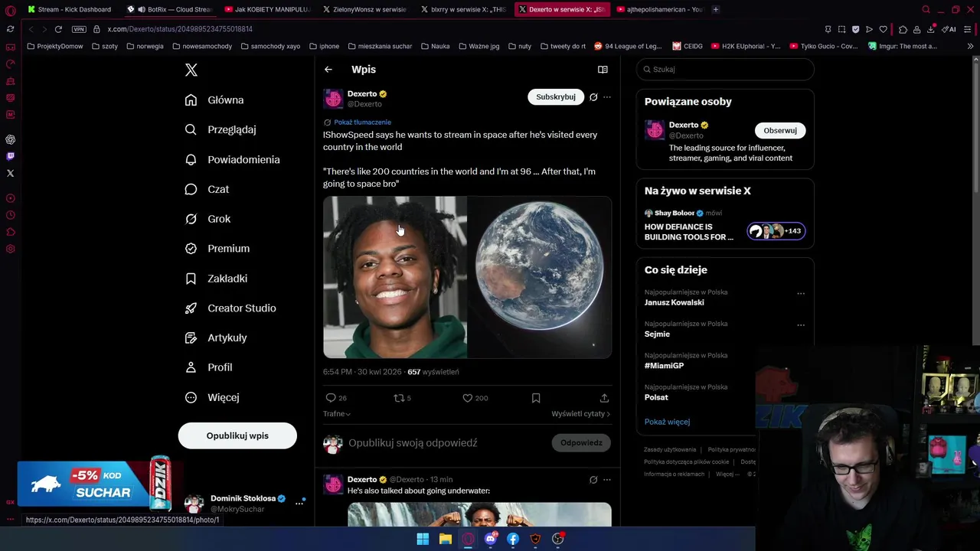The image size is (980, 551).
Task: Open Grok in the sidebar
Action: [208, 219]
